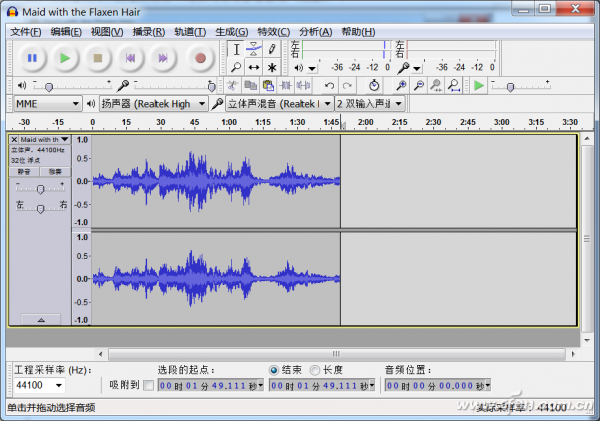Select the Draw pencil tool

(x=272, y=49)
